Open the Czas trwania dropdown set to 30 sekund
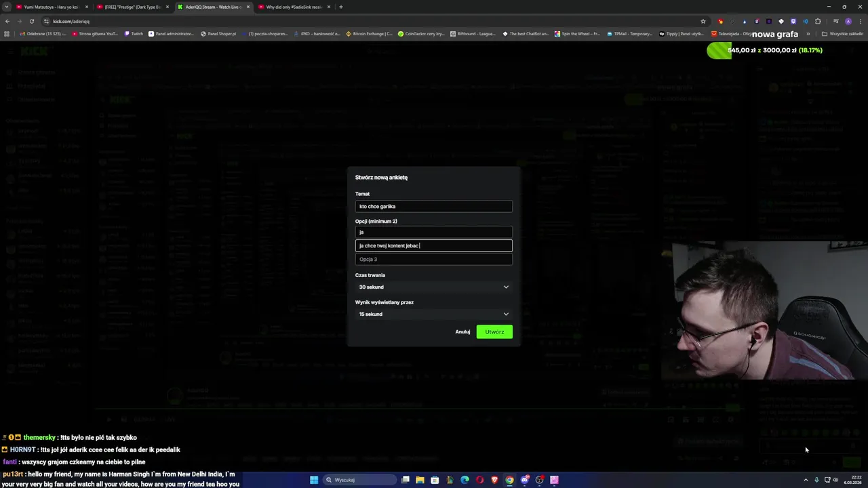The width and height of the screenshot is (868, 488). pyautogui.click(x=433, y=287)
